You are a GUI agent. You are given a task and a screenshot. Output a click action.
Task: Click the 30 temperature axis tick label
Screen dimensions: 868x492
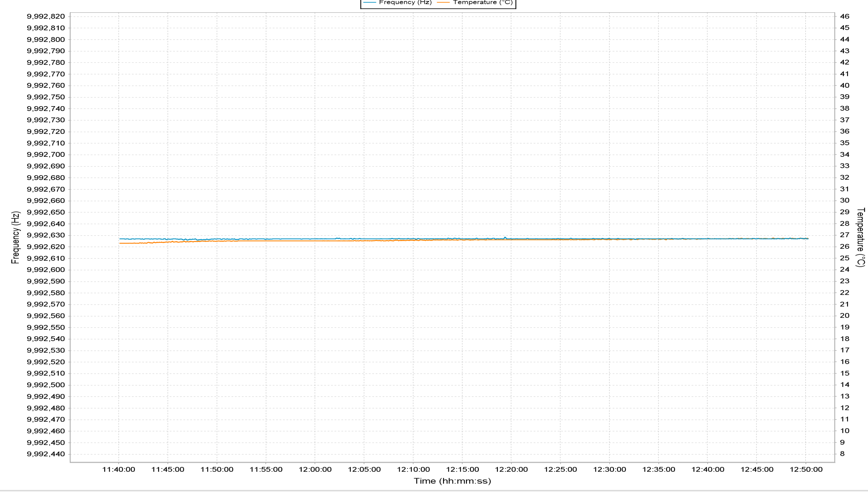tap(845, 200)
